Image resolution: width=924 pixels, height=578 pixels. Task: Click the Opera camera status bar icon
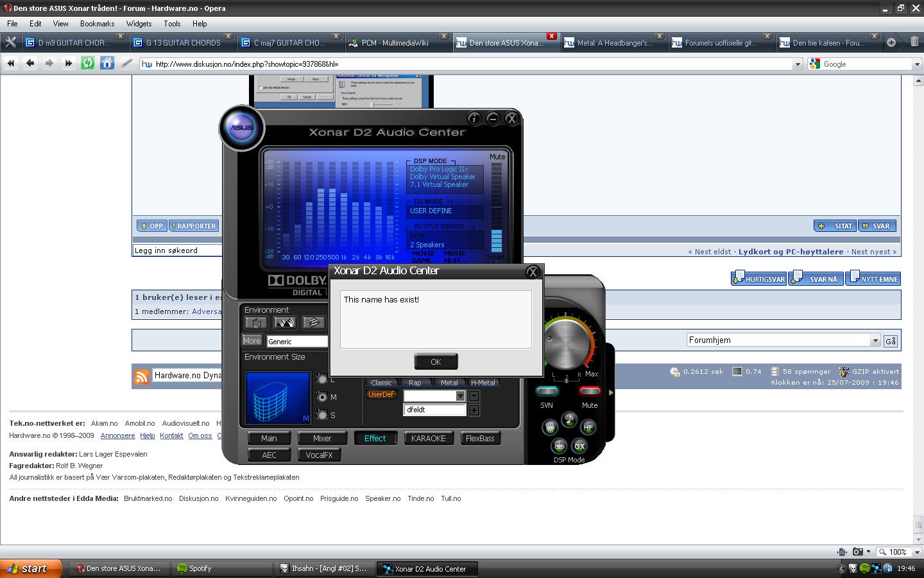[858, 552]
